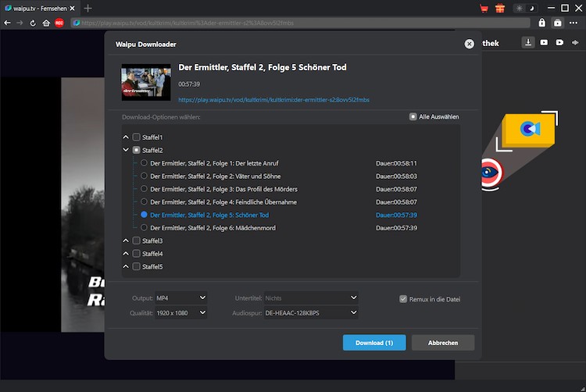Open the three-dots more menu

click(573, 23)
